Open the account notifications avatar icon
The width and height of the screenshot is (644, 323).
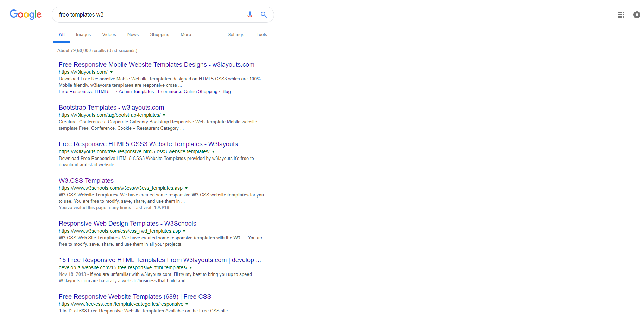(x=637, y=15)
